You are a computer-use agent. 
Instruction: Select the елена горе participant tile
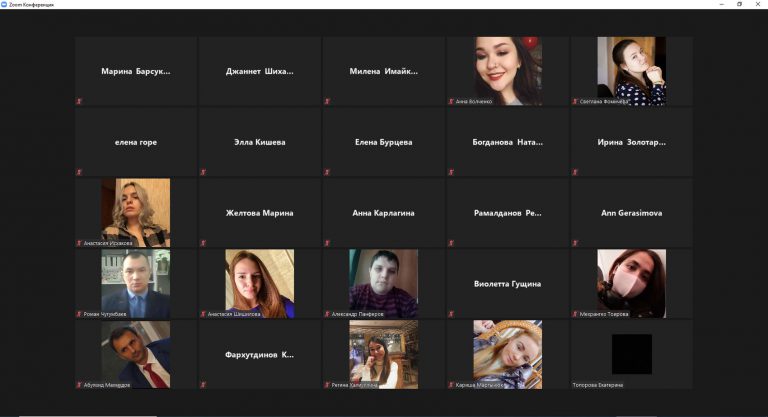coord(135,142)
